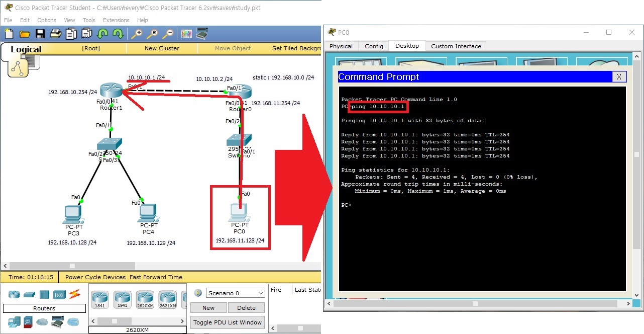The height and width of the screenshot is (334, 644).
Task: Open the File menu
Action: point(8,20)
